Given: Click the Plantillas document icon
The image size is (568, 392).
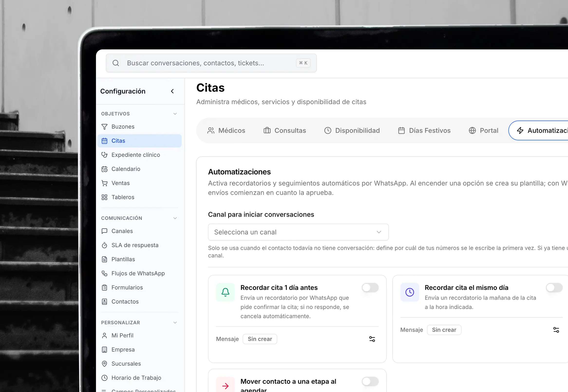Looking at the screenshot, I should pos(104,259).
